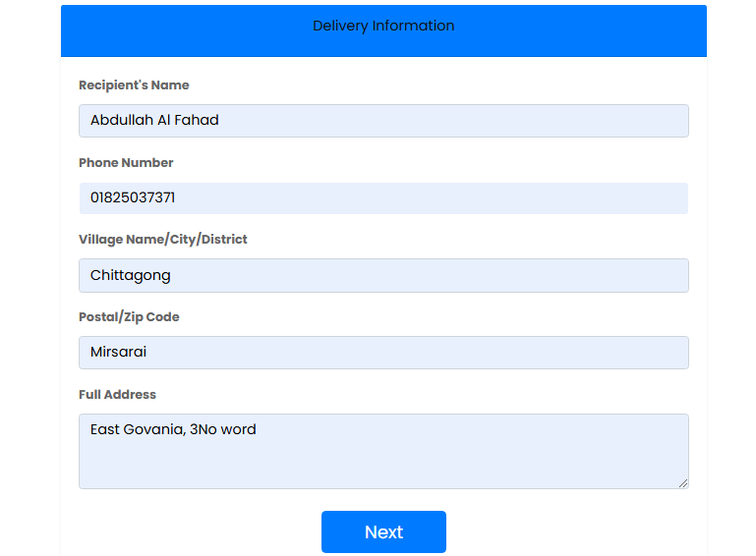Click the Full Address label

click(x=117, y=394)
